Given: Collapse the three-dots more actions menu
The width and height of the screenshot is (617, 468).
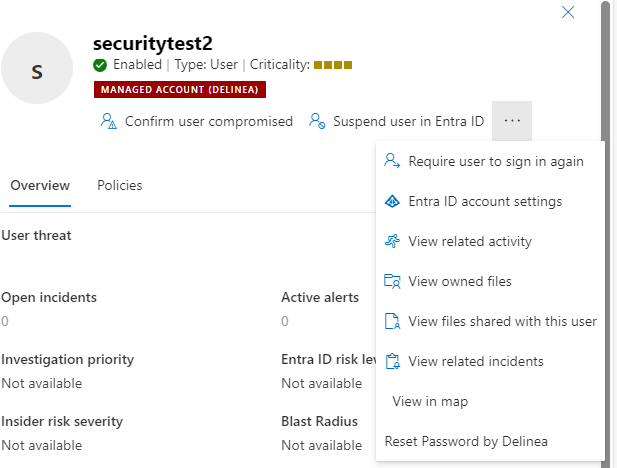Looking at the screenshot, I should pyautogui.click(x=512, y=121).
